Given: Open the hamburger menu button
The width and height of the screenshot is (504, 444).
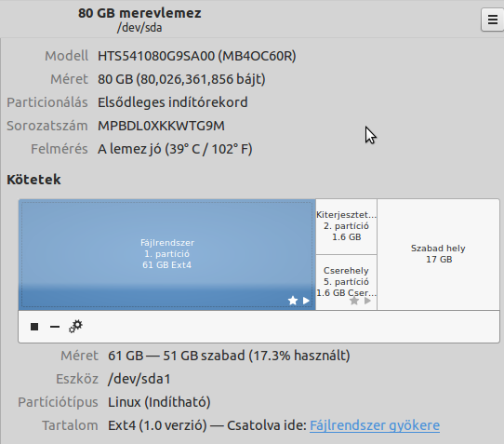Looking at the screenshot, I should click(x=493, y=20).
